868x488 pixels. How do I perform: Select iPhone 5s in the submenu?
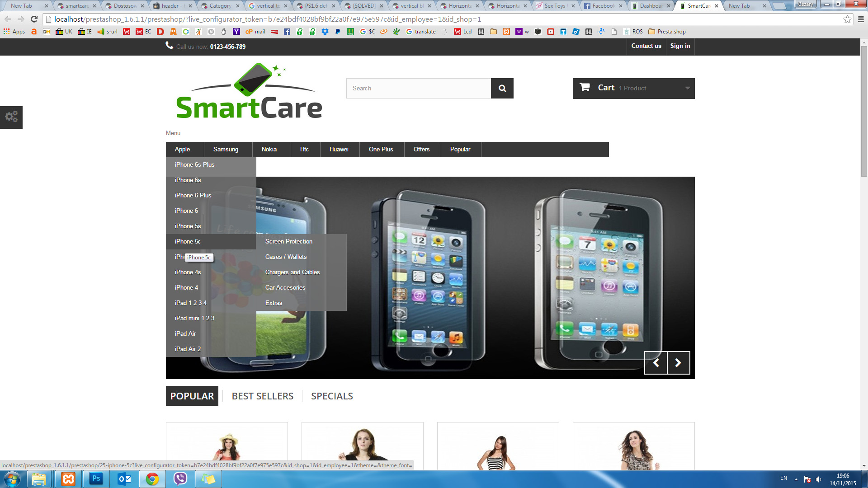[211, 226]
